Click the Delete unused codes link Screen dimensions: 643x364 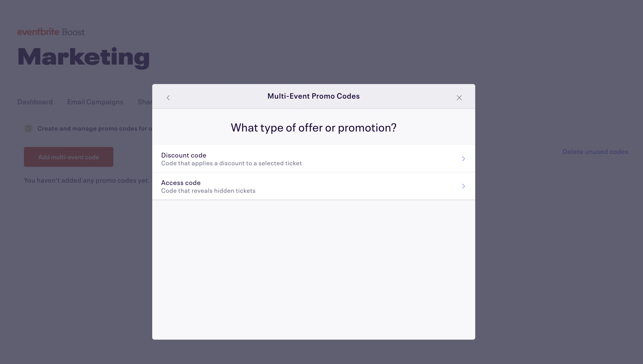click(x=595, y=152)
